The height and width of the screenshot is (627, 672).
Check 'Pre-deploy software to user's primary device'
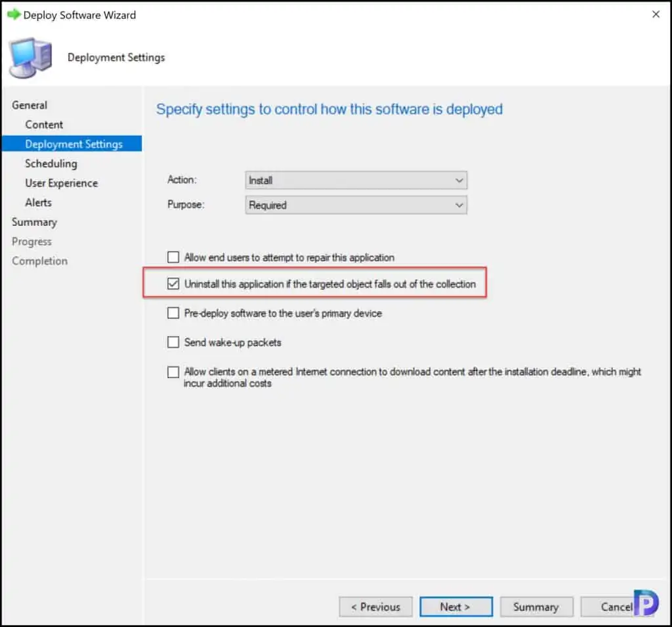[173, 313]
